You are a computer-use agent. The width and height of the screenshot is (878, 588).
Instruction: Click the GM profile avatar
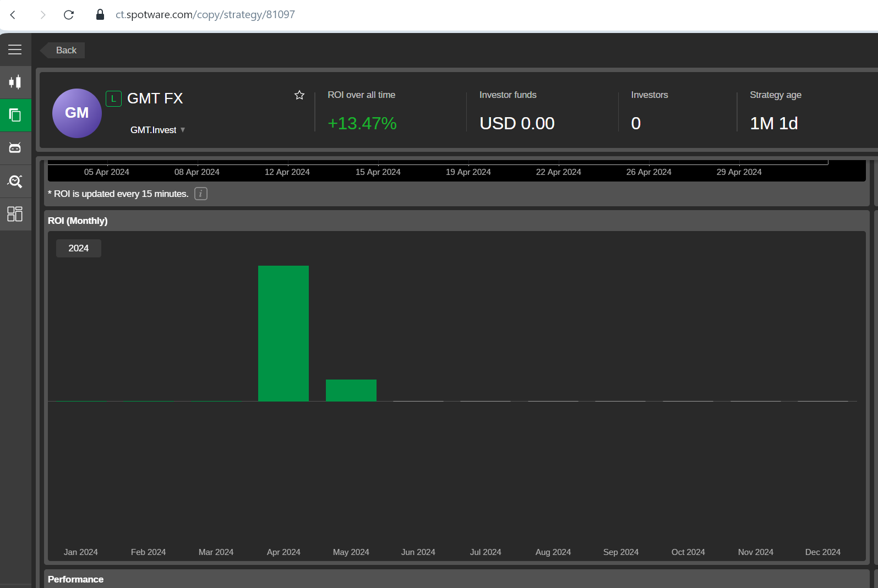77,113
